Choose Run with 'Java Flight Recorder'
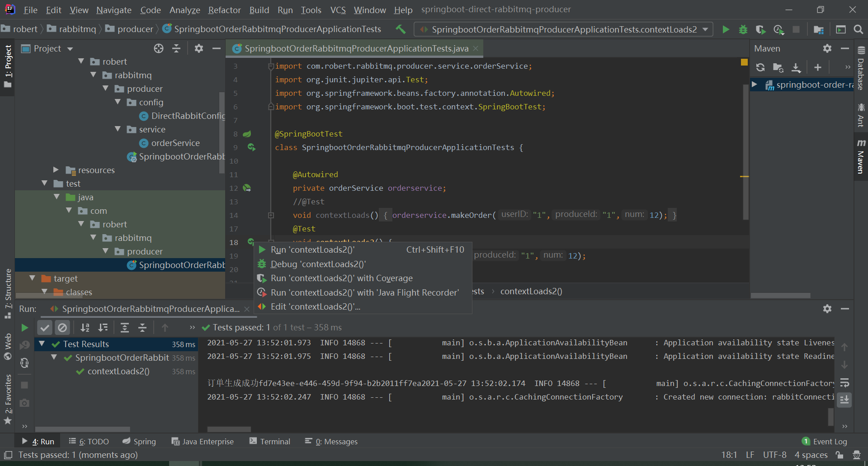 click(x=363, y=292)
